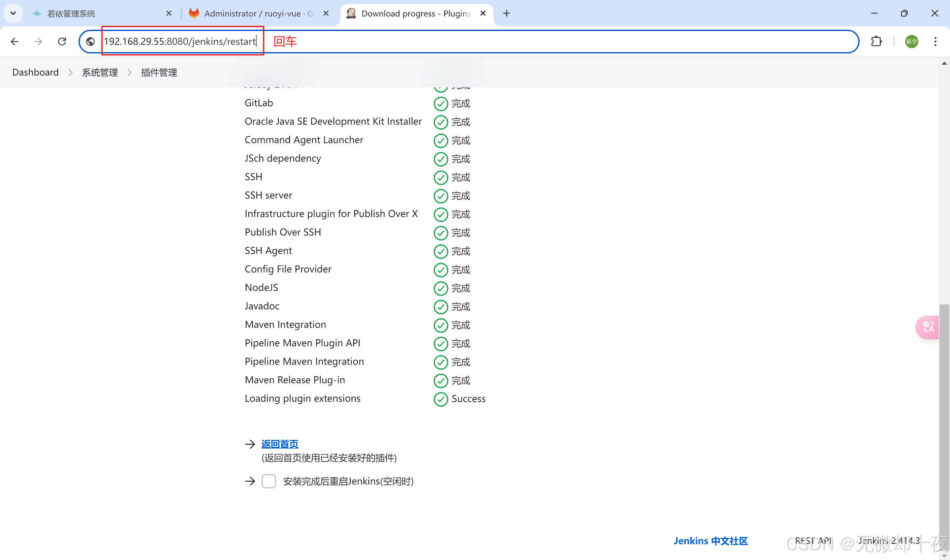Viewport: 950px width, 560px height.
Task: Expand chevron after Dashboard breadcrumb
Action: tap(70, 73)
